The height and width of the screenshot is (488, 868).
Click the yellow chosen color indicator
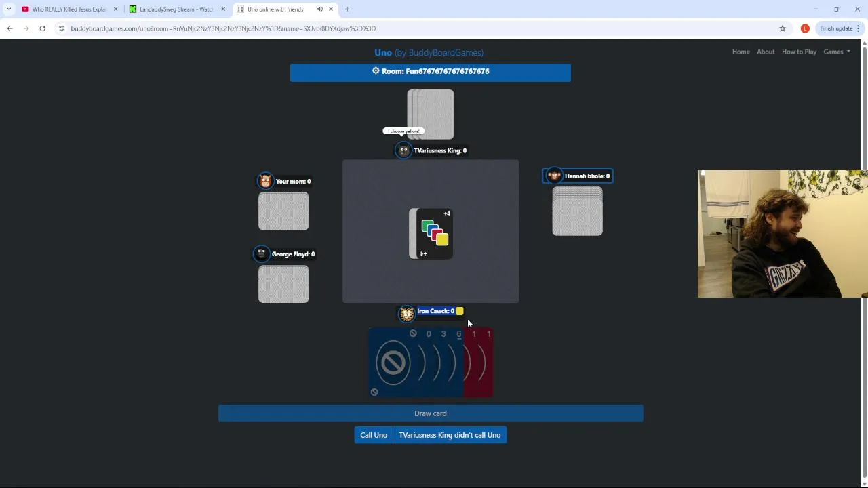(x=459, y=311)
